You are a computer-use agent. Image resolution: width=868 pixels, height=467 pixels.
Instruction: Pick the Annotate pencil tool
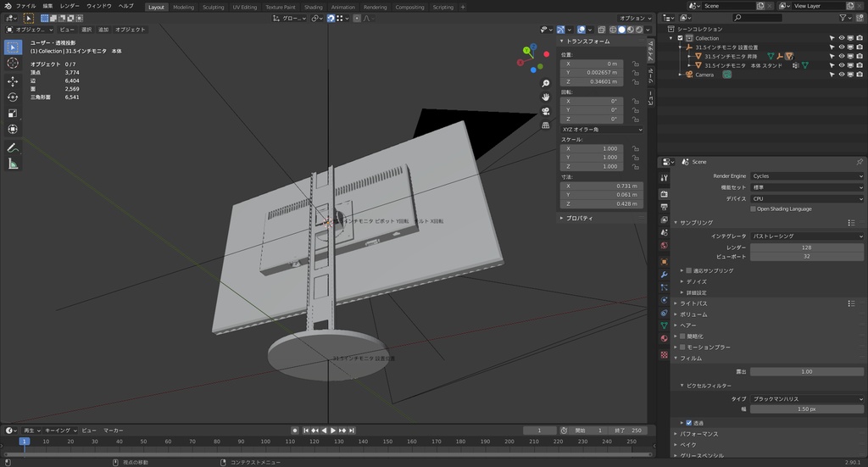coord(13,147)
